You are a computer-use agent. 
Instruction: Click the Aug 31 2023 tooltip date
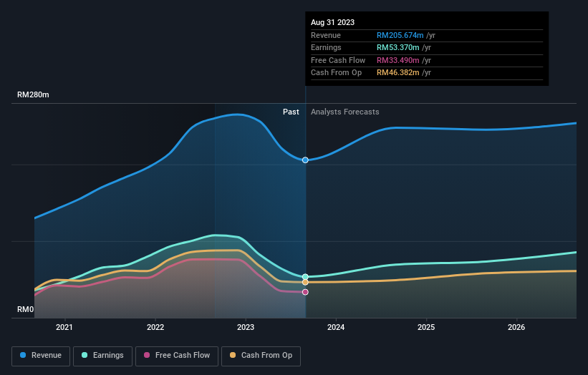tap(332, 22)
